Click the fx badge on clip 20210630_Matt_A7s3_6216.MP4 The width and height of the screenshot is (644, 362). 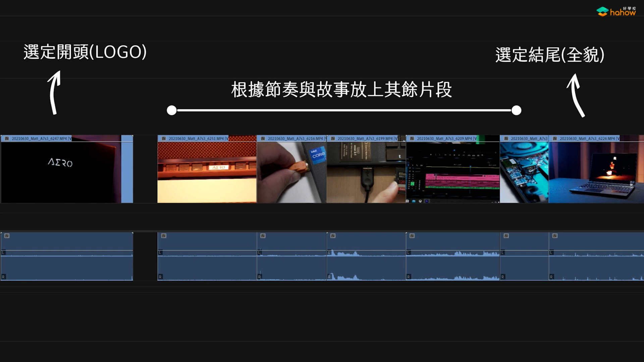264,137
